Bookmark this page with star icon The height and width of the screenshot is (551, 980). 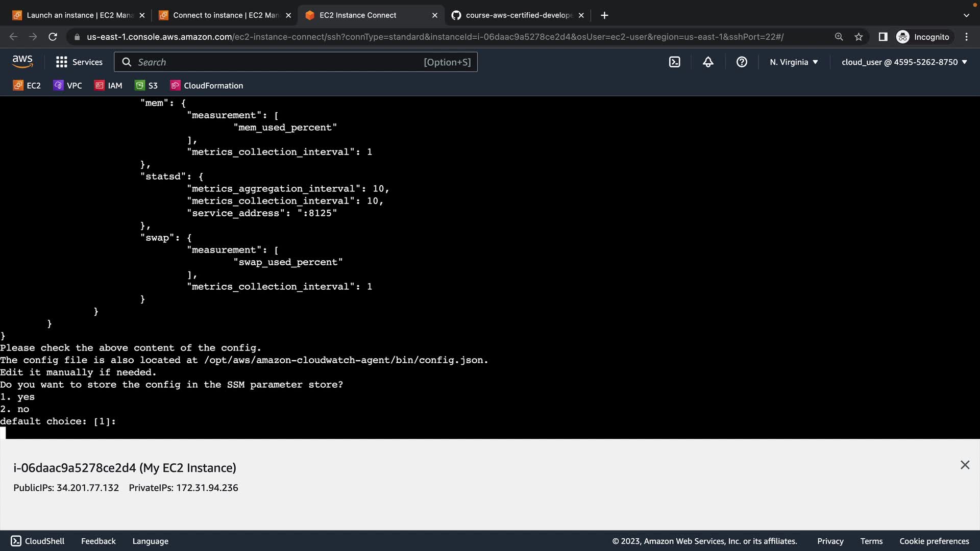(859, 37)
